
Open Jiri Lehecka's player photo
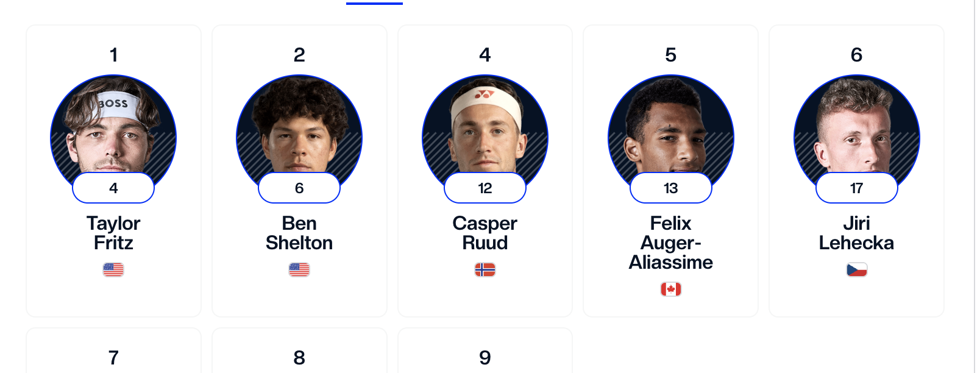[x=856, y=128]
